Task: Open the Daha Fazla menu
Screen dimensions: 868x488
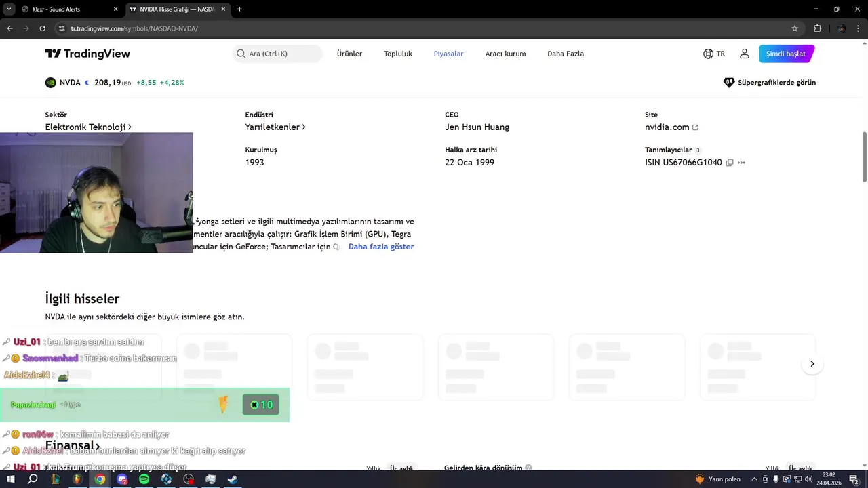Action: (x=566, y=54)
